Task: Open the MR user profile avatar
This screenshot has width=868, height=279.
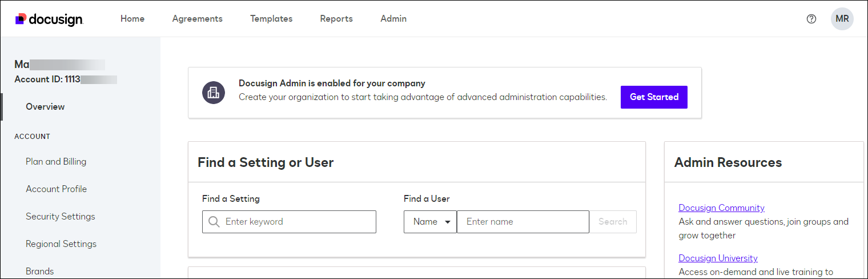Action: tap(842, 19)
